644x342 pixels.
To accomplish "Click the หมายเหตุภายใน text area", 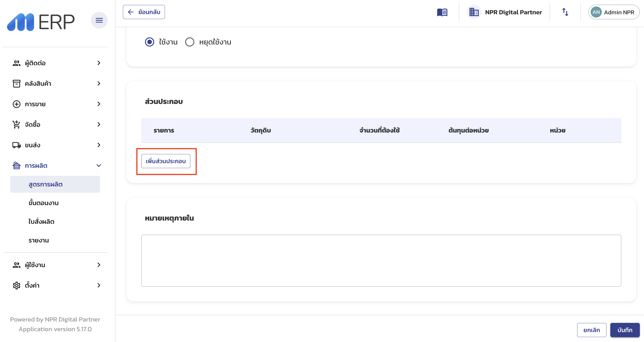I will (381, 260).
